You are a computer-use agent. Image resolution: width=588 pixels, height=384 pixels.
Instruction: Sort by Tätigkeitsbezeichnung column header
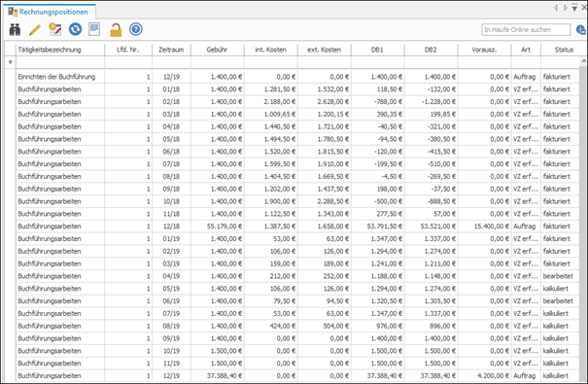point(60,50)
